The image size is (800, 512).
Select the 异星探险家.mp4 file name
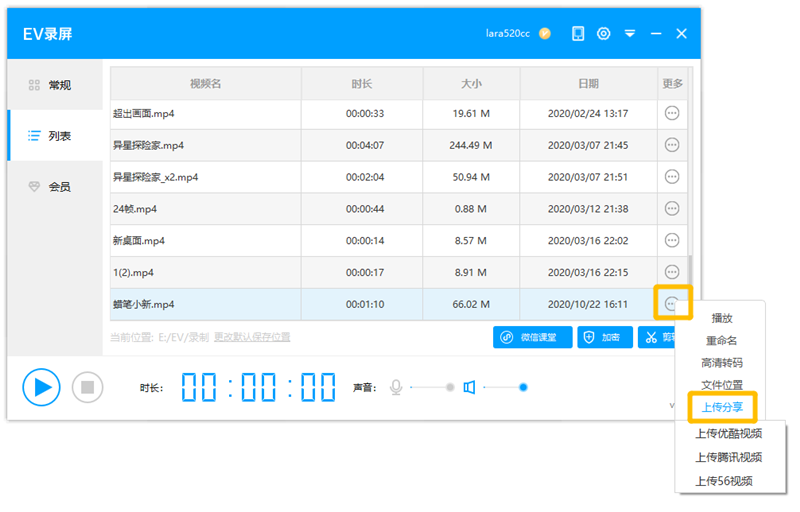[x=148, y=145]
